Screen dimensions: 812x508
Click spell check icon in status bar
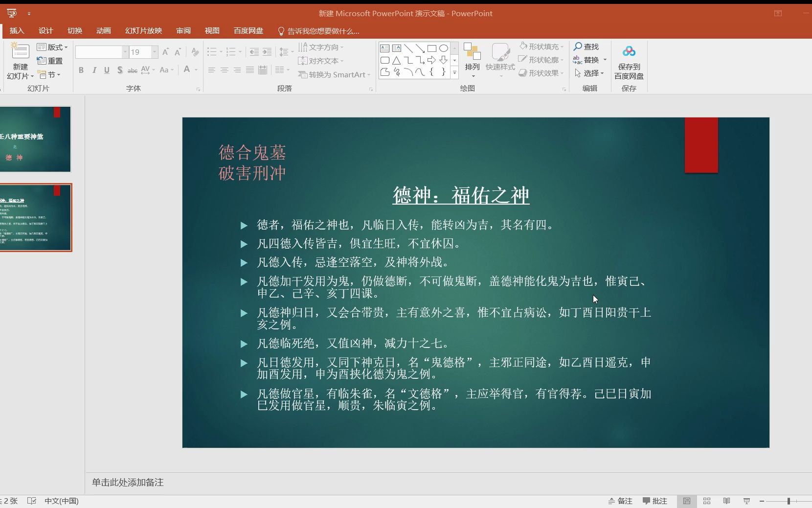32,501
